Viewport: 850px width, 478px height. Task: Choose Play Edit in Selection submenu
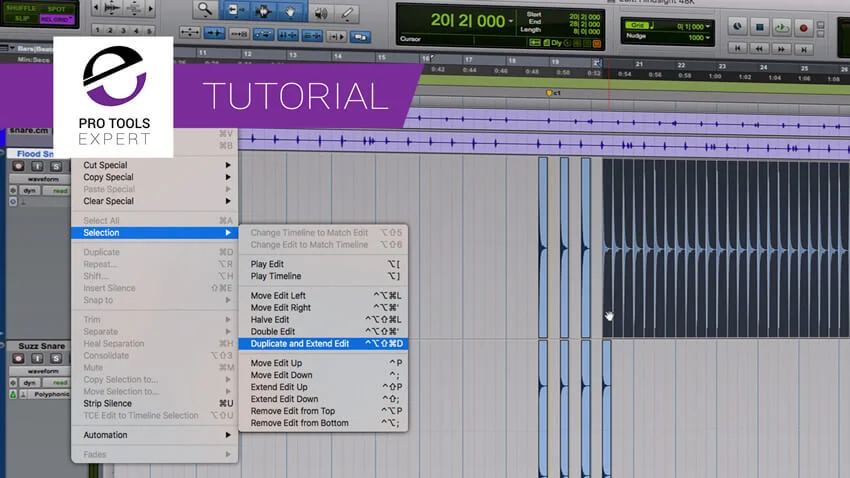[x=323, y=264]
